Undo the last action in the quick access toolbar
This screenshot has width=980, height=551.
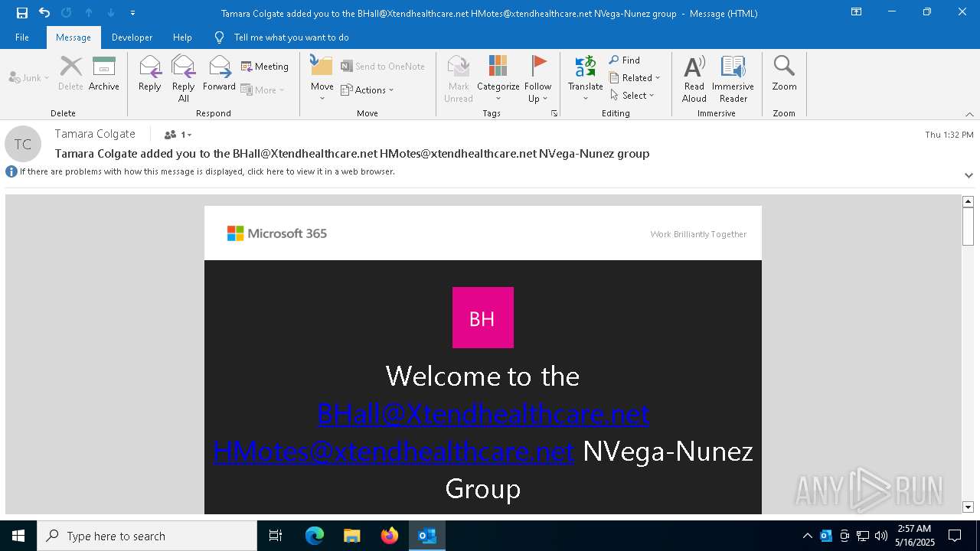coord(44,13)
